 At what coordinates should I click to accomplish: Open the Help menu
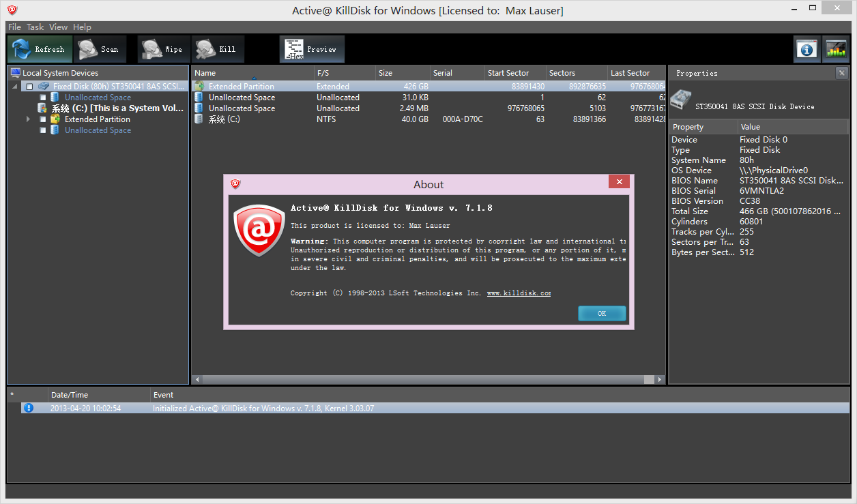[x=82, y=27]
